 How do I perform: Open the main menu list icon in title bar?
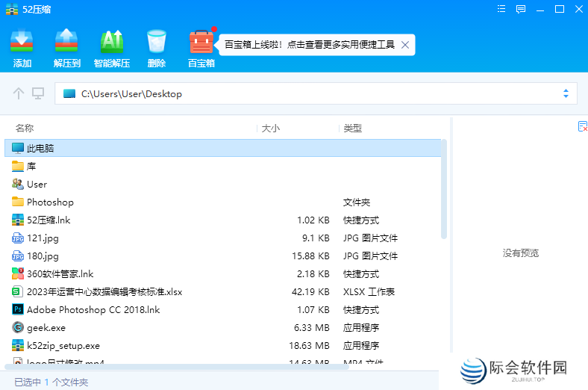coord(501,9)
